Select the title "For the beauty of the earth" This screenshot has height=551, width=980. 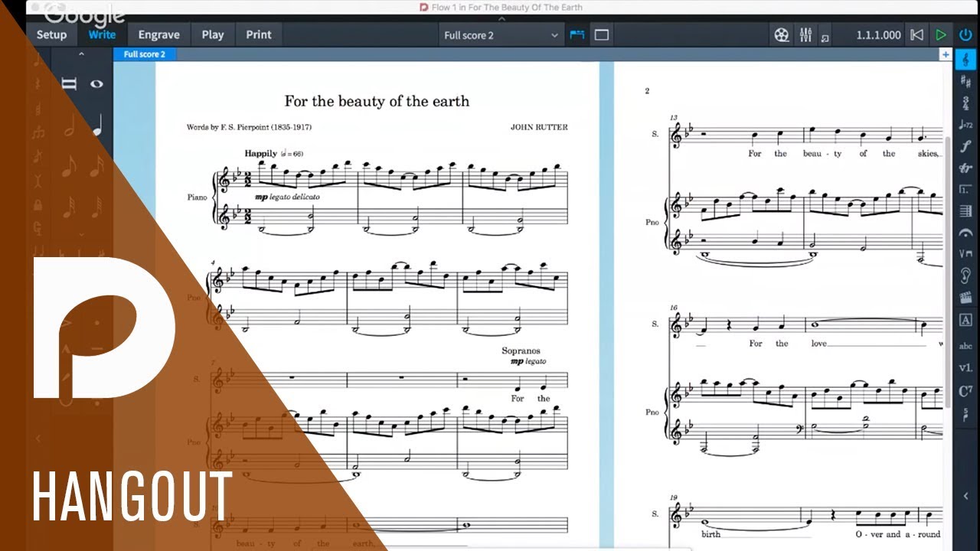377,101
